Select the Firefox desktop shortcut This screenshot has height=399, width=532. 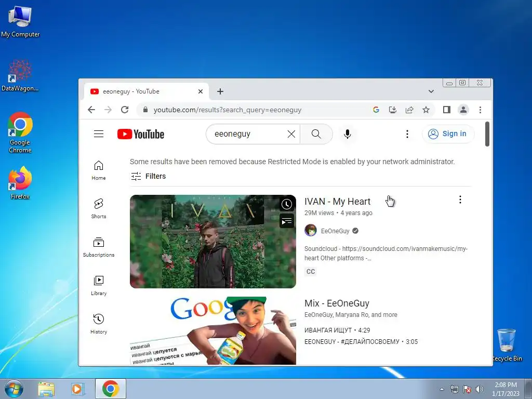20,182
